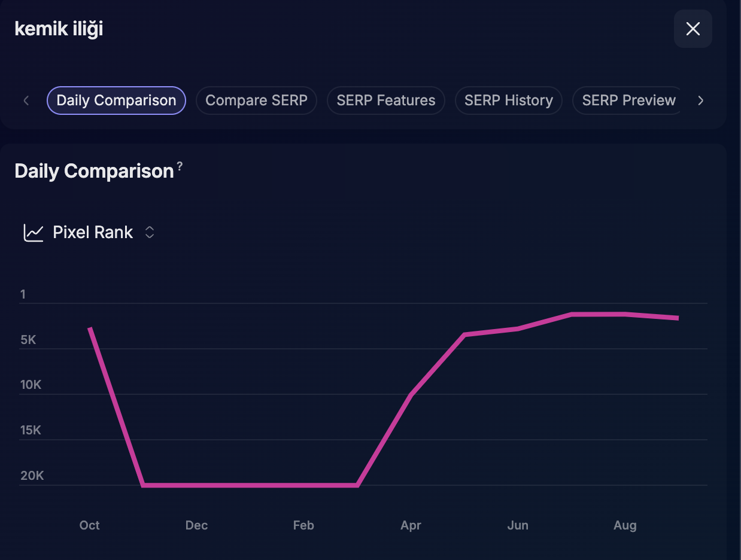Switch to the Compare SERP tab
741x560 pixels.
[256, 101]
